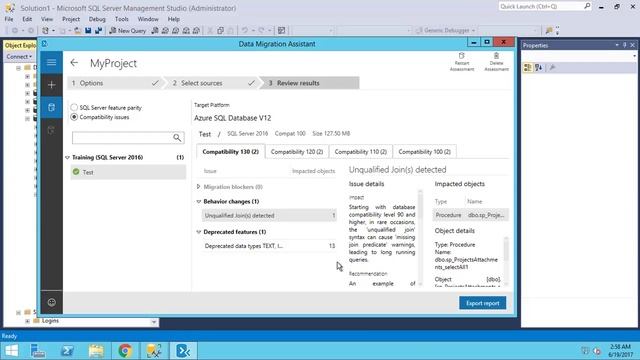Click the Copy icon in SSMS toolbar

tap(220, 31)
